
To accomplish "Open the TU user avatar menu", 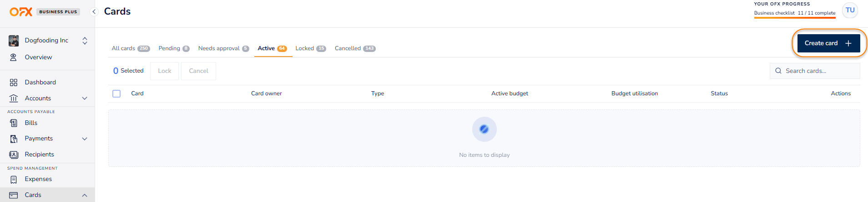I will tap(850, 10).
